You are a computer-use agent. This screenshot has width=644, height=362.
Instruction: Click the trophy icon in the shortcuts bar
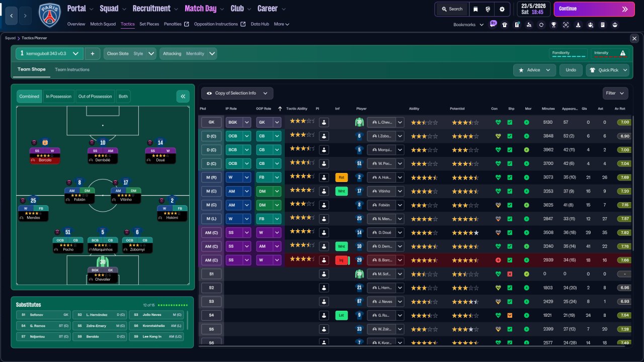(553, 25)
